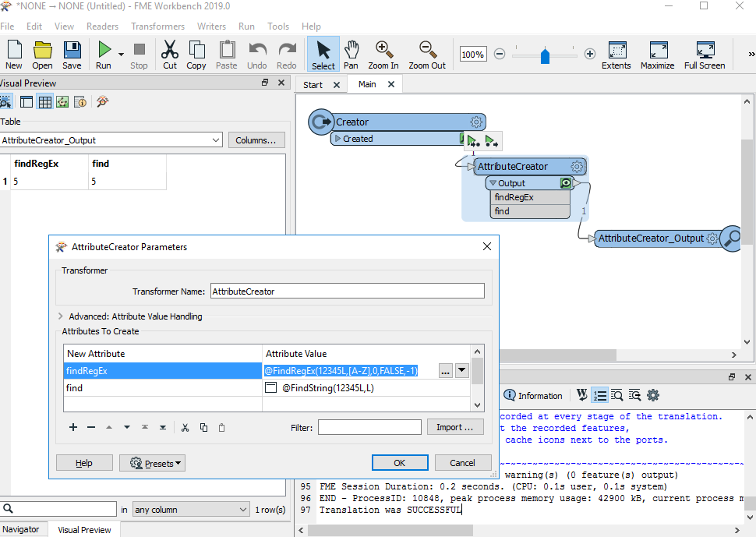Open the Writers menu

coord(211,26)
